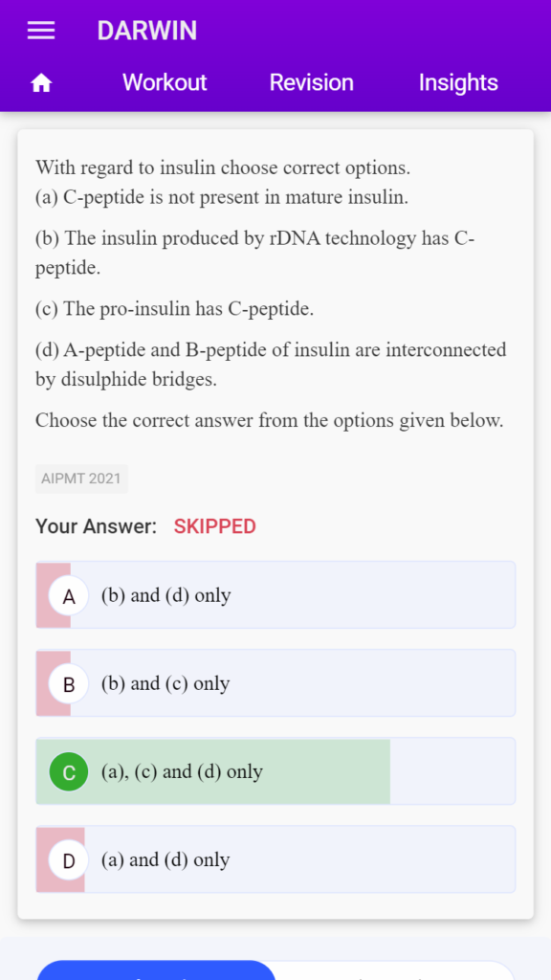The height and width of the screenshot is (980, 551).
Task: Click the red SKIPPED answer status
Action: coord(215,526)
